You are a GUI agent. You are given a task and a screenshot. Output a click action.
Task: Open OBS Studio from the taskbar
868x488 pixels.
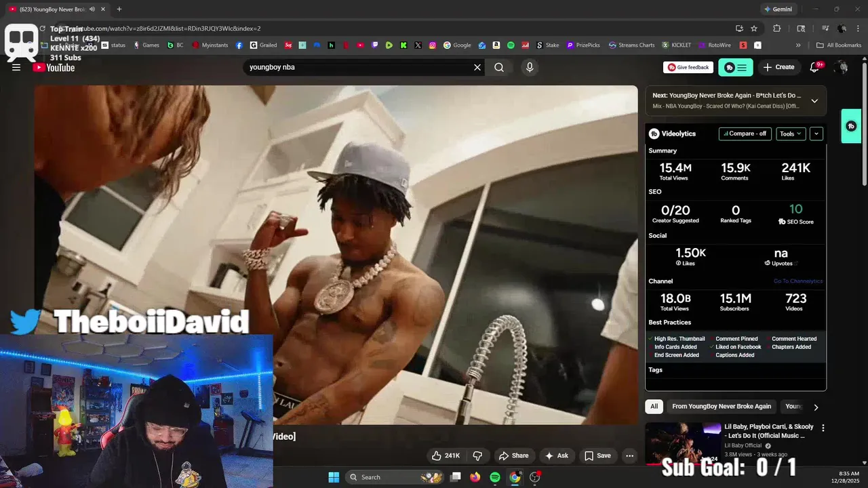point(534,477)
